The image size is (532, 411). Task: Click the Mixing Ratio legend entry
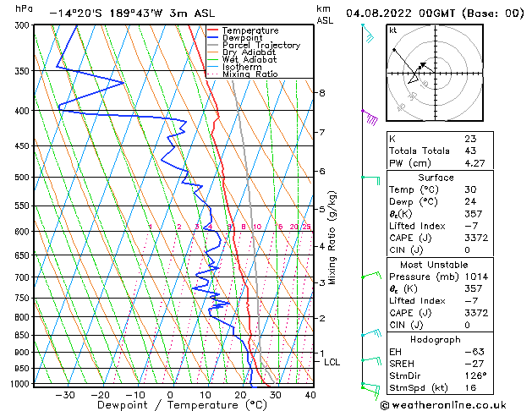point(250,74)
